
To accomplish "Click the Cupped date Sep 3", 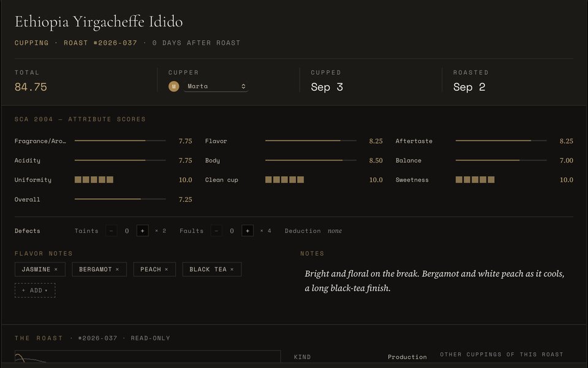I will 327,87.
